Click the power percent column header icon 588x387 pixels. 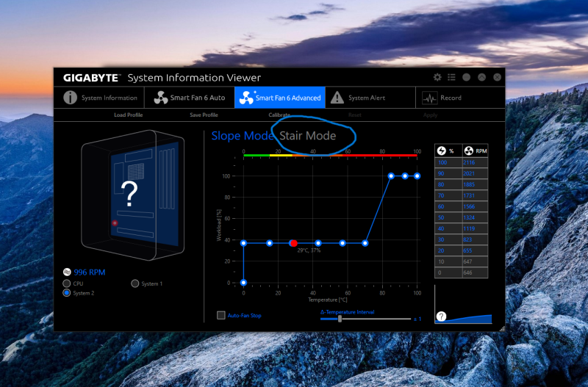coord(442,151)
